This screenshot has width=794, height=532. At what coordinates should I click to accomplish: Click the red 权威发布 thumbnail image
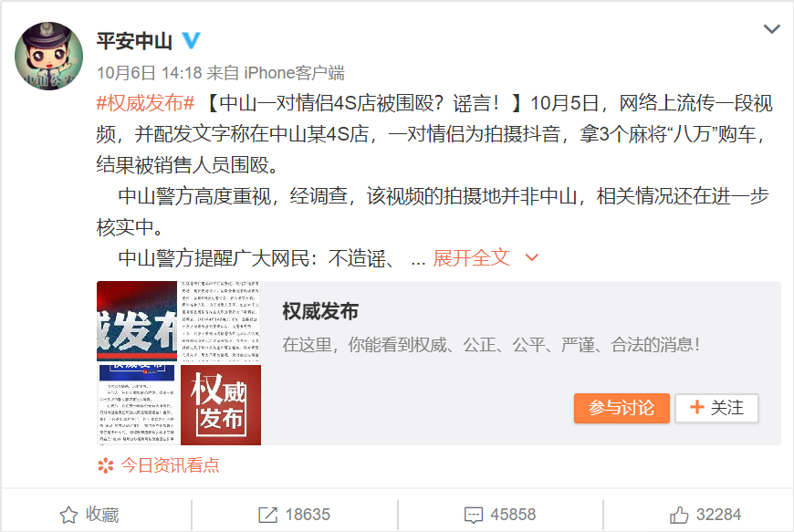tap(221, 405)
